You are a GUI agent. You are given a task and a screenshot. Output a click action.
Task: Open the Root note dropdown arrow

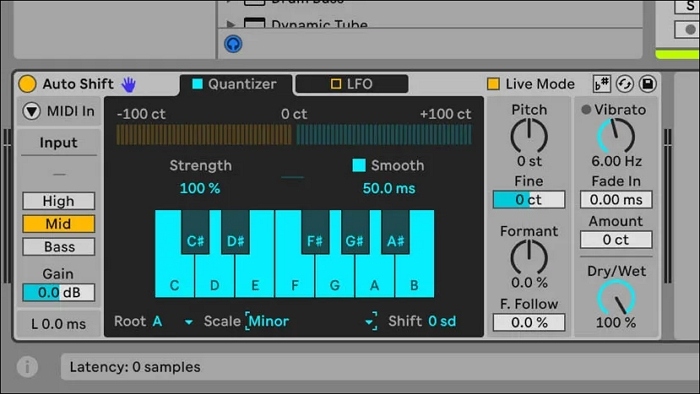click(x=189, y=322)
